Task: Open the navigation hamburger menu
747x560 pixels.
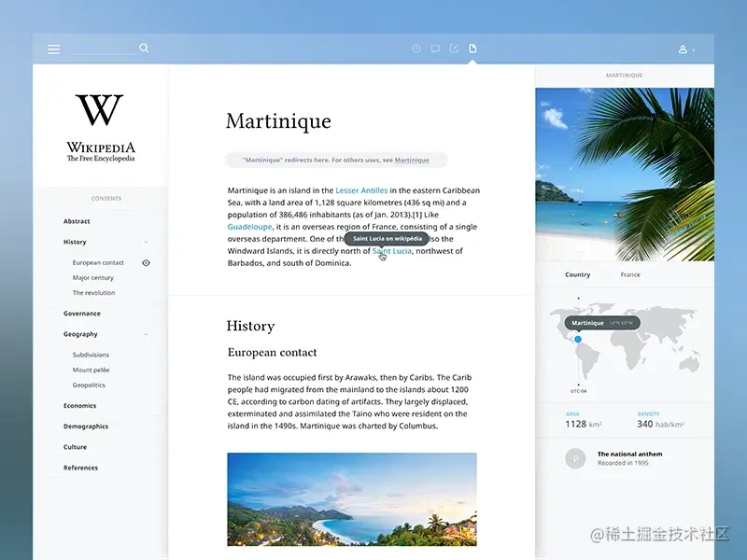Action: pos(53,49)
